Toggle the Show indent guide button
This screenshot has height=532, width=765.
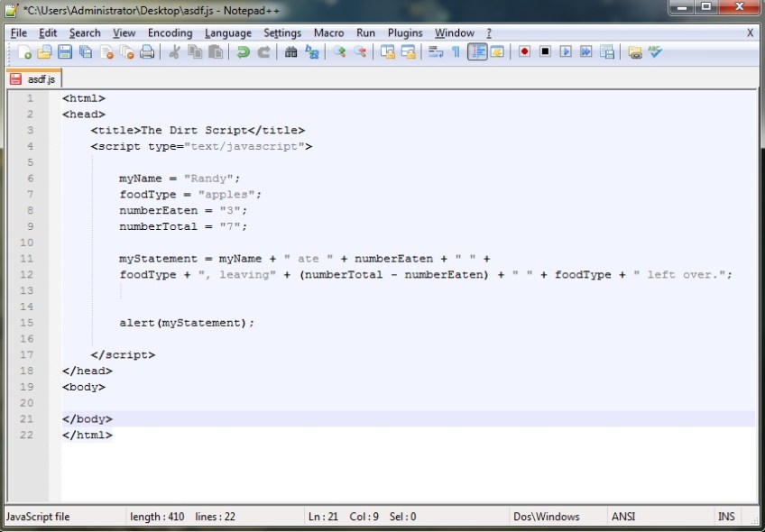pos(477,52)
